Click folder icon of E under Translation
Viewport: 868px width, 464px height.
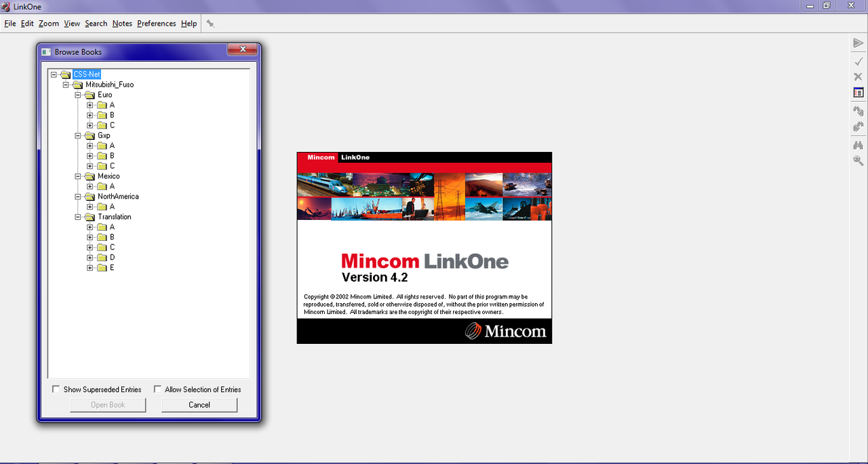coord(102,268)
